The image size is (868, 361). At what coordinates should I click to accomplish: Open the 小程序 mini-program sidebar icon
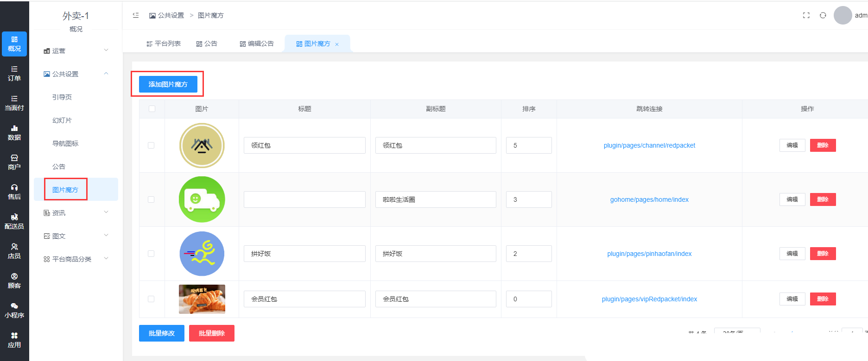[x=14, y=311]
